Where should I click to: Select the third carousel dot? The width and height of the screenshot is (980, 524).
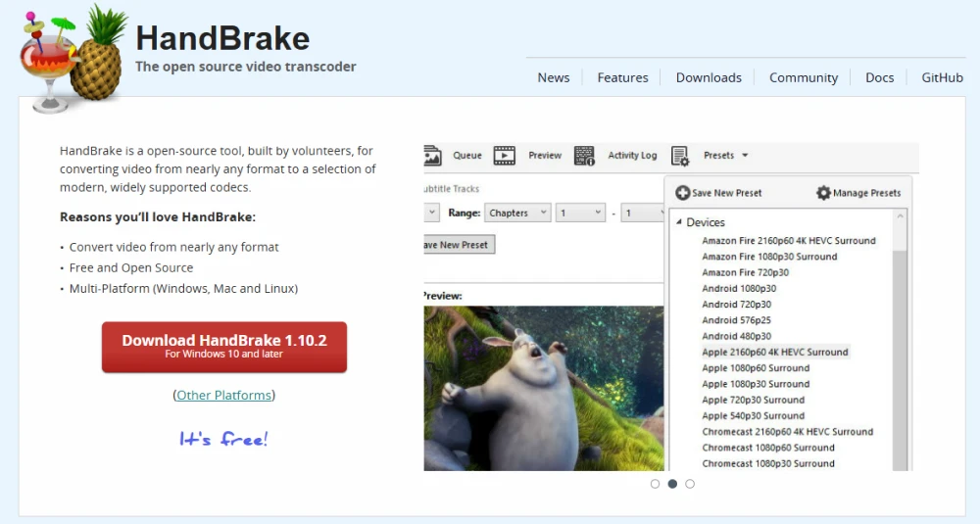coord(690,484)
